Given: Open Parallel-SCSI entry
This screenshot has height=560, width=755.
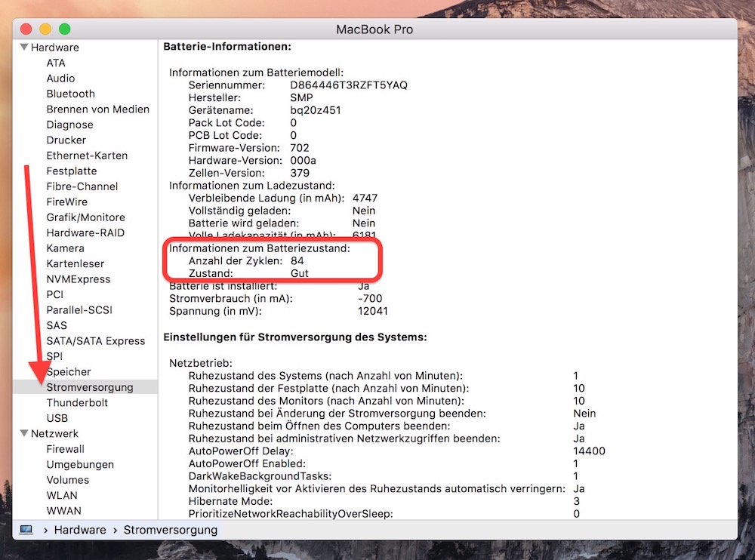Looking at the screenshot, I should click(x=79, y=310).
